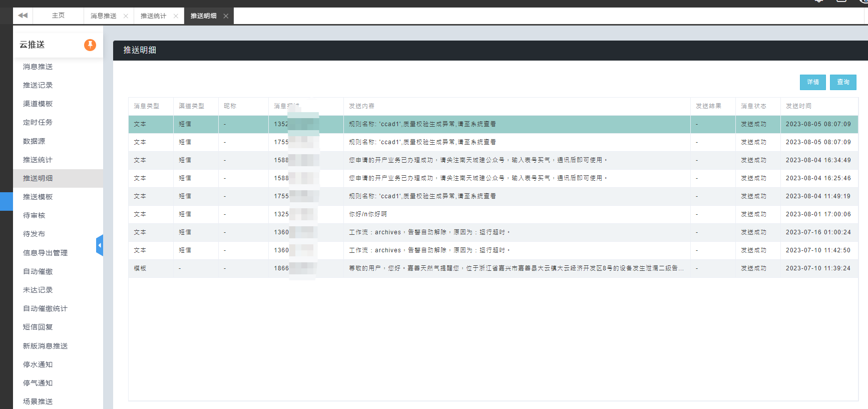Viewport: 868px width, 409px height.
Task: Close the 推送统计 tab
Action: click(x=176, y=16)
